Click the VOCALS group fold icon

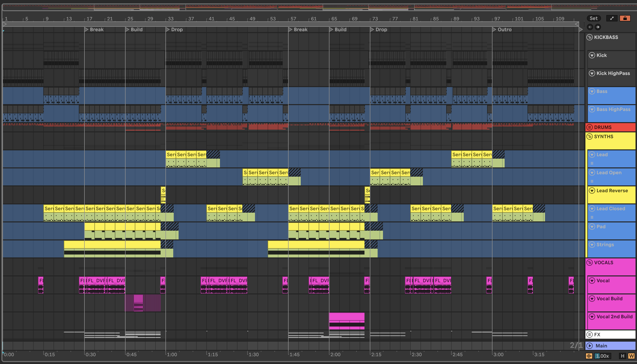(x=590, y=263)
